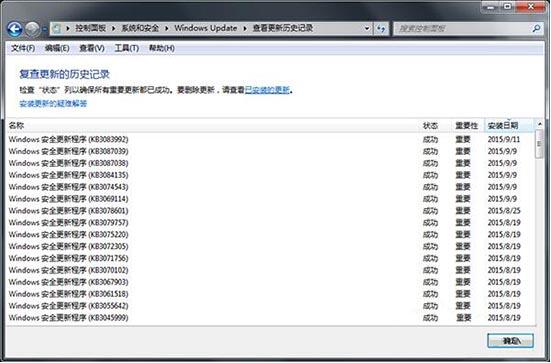Viewport: 551px width, 363px height.
Task: Refresh the page with the refresh icon
Action: coord(381,28)
